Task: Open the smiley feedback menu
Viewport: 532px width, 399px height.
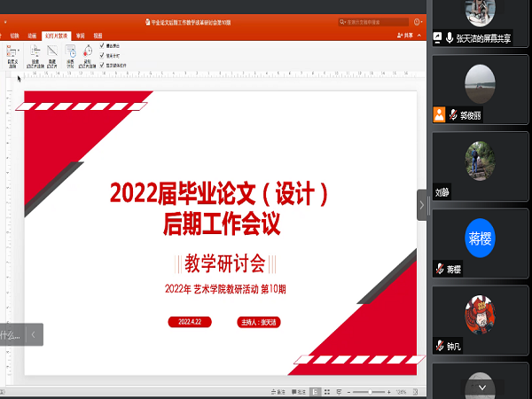Action: tap(418, 22)
